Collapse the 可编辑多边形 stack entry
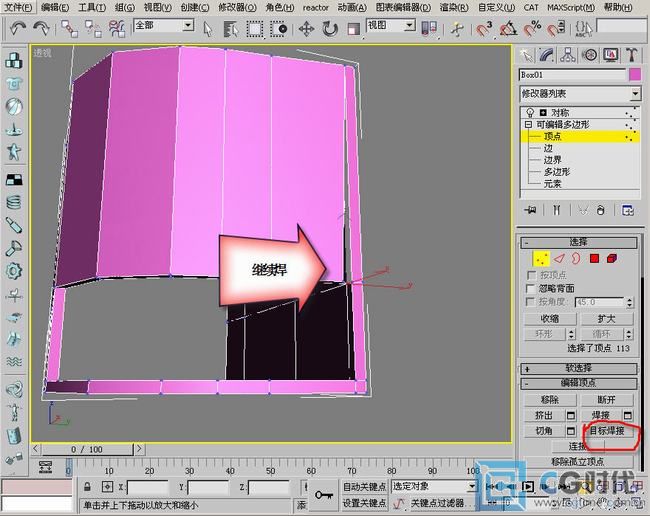 pyautogui.click(x=528, y=124)
